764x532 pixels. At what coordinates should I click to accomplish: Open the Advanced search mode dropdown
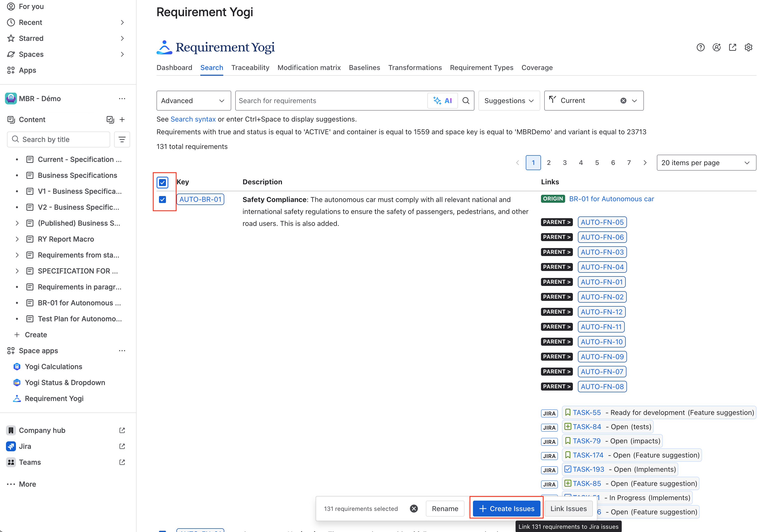coord(194,101)
